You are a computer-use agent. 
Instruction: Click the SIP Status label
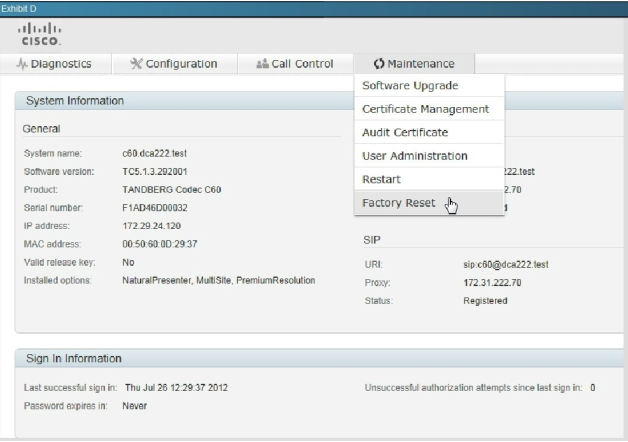378,301
